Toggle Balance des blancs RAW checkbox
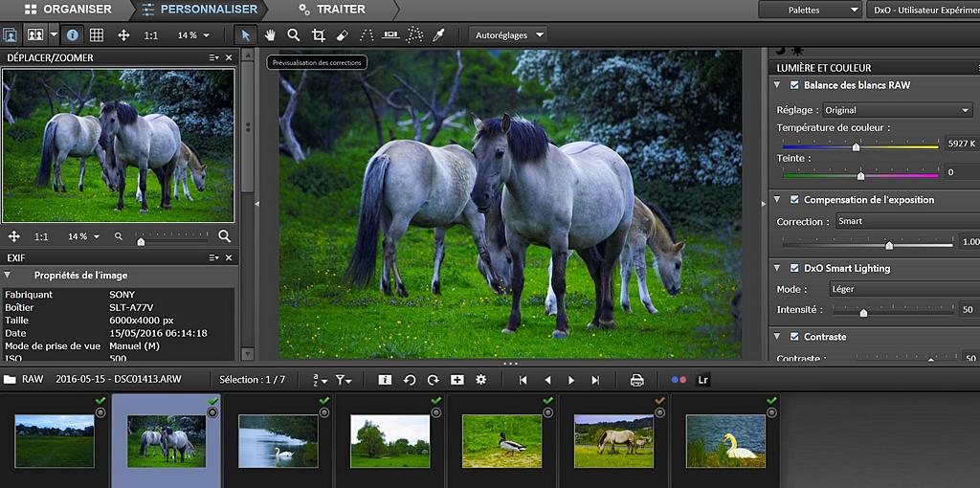 794,85
